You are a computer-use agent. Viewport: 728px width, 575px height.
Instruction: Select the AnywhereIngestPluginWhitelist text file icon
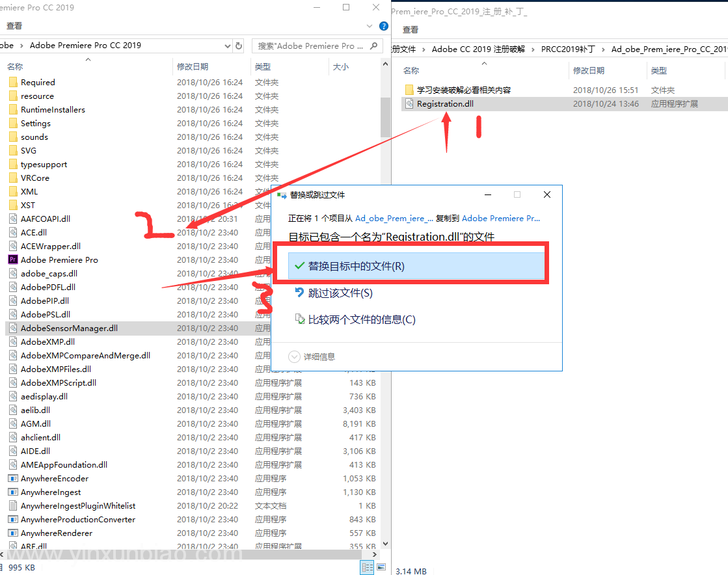(x=13, y=506)
